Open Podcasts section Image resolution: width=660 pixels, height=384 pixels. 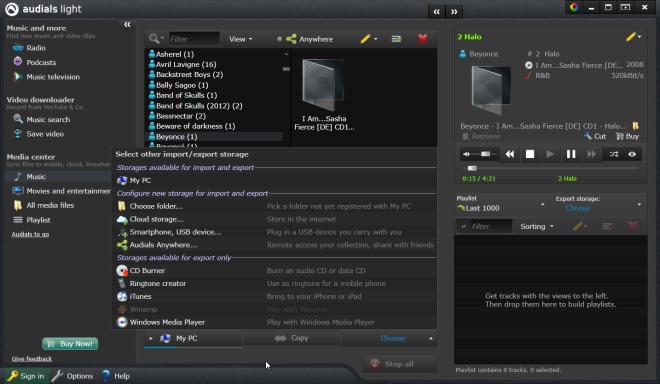pos(35,62)
